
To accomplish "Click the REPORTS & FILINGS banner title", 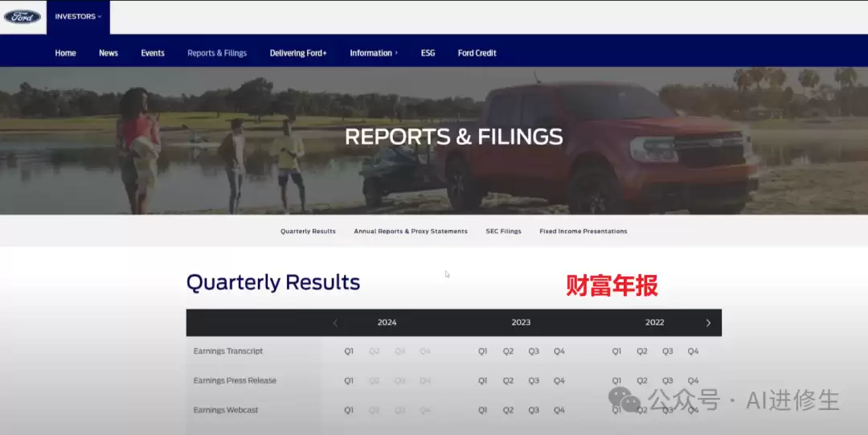I will tap(454, 137).
